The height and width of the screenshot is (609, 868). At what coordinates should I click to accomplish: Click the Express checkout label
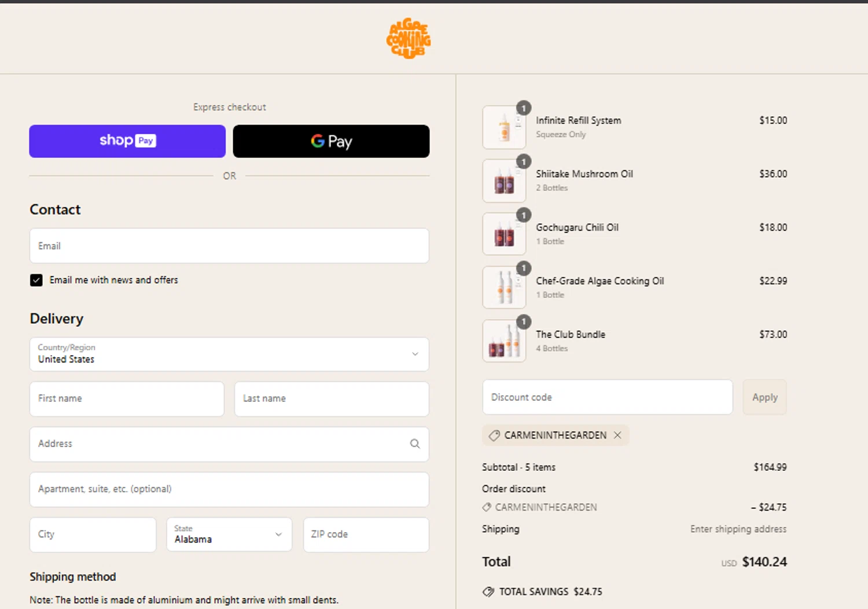coord(230,107)
